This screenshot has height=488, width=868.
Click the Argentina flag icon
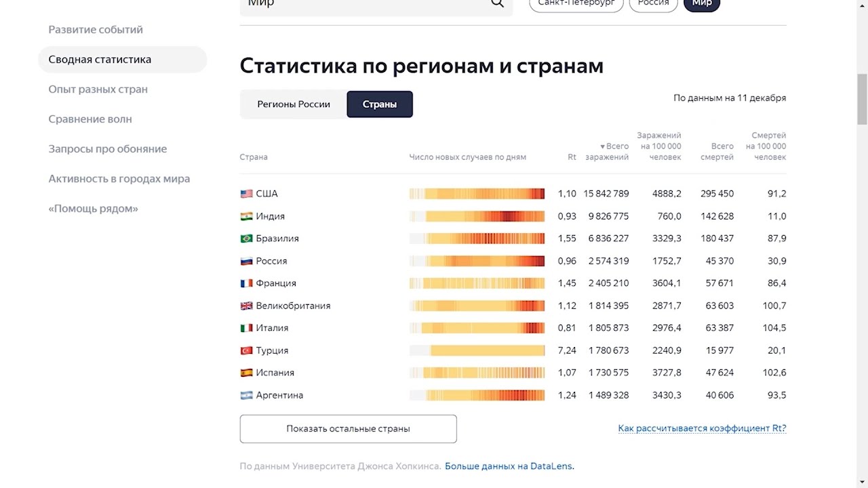246,395
